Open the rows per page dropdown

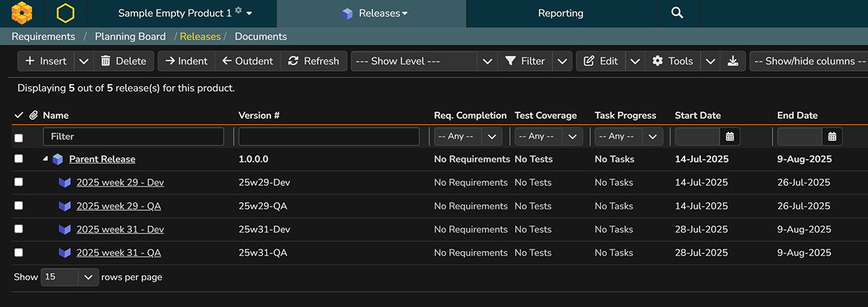click(69, 277)
